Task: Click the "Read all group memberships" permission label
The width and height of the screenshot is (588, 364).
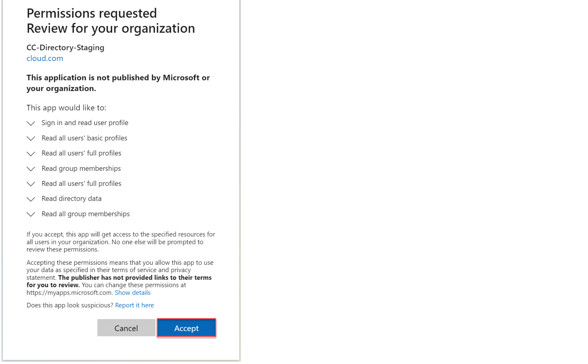Action: click(x=85, y=214)
